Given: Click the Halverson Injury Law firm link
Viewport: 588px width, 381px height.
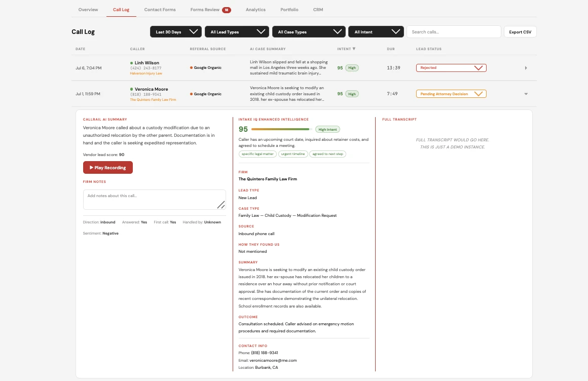Looking at the screenshot, I should click(x=146, y=73).
